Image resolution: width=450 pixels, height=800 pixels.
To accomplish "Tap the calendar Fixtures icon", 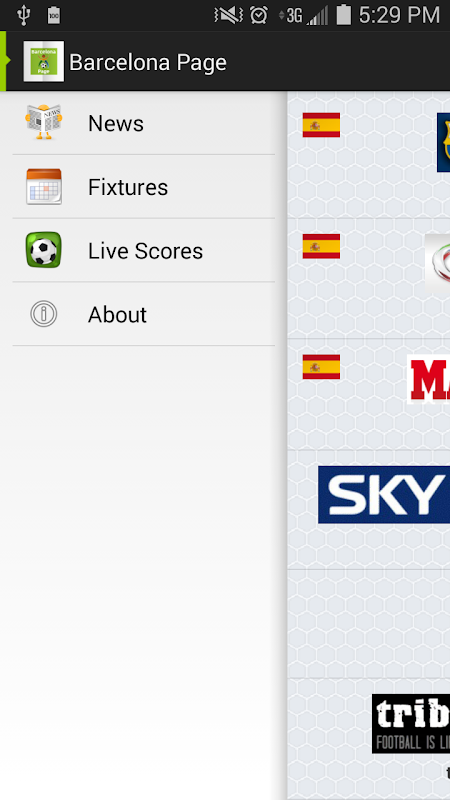I will tap(44, 187).
